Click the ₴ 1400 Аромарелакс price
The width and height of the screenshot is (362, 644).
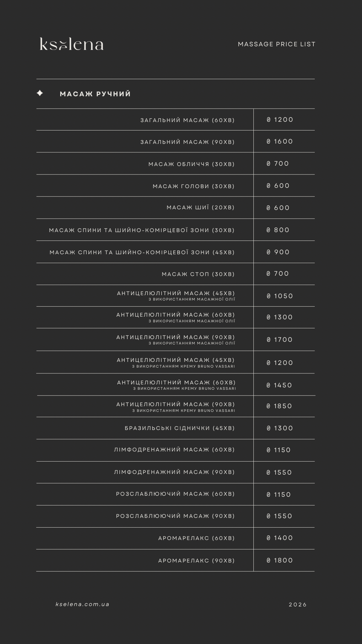pyautogui.click(x=280, y=538)
